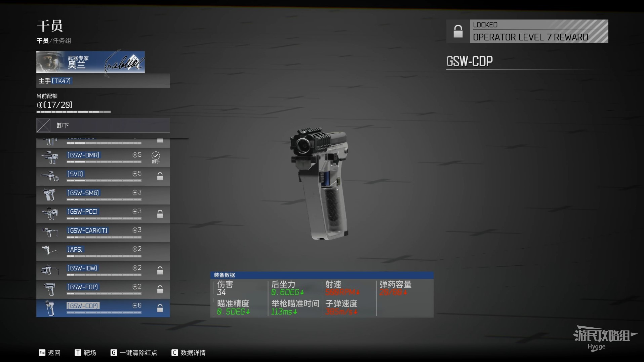Click the GSW-SMG thumbnail icon
Screen dimensions: 644x362
tap(49, 195)
